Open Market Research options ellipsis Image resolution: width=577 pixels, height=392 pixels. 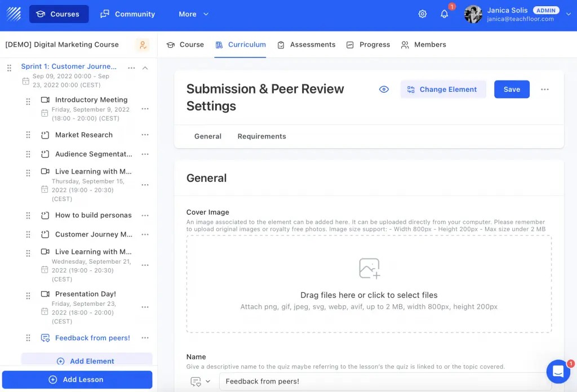point(145,135)
